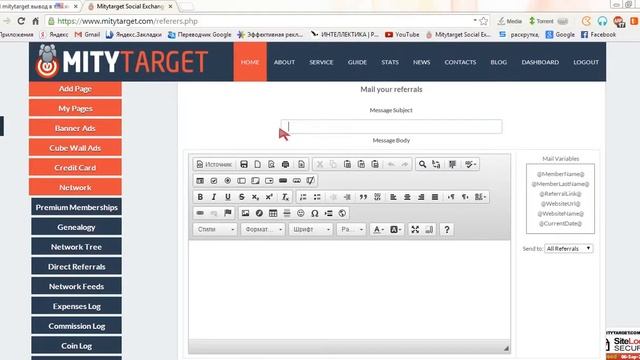Open the Font (Шрифт) dropdown

click(x=311, y=229)
